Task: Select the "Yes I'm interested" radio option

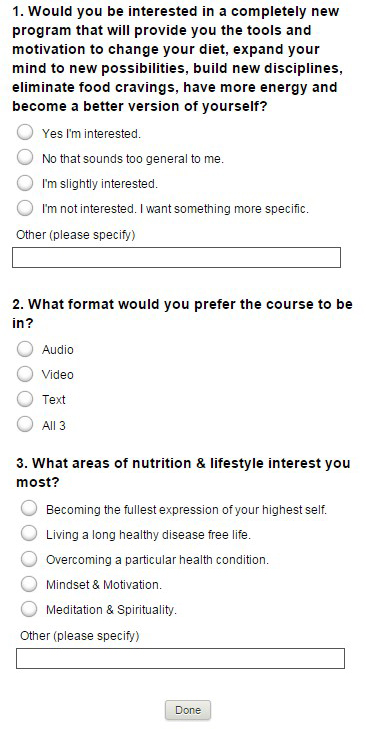Action: (x=25, y=133)
